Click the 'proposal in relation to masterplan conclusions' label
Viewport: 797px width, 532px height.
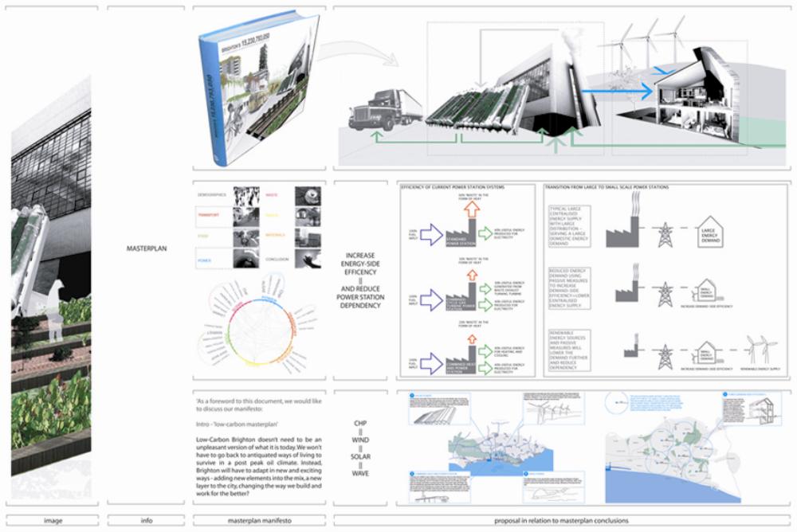coord(561,522)
